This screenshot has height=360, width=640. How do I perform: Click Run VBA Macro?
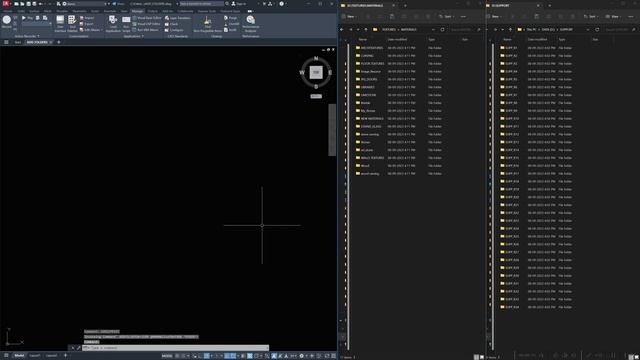tap(146, 30)
